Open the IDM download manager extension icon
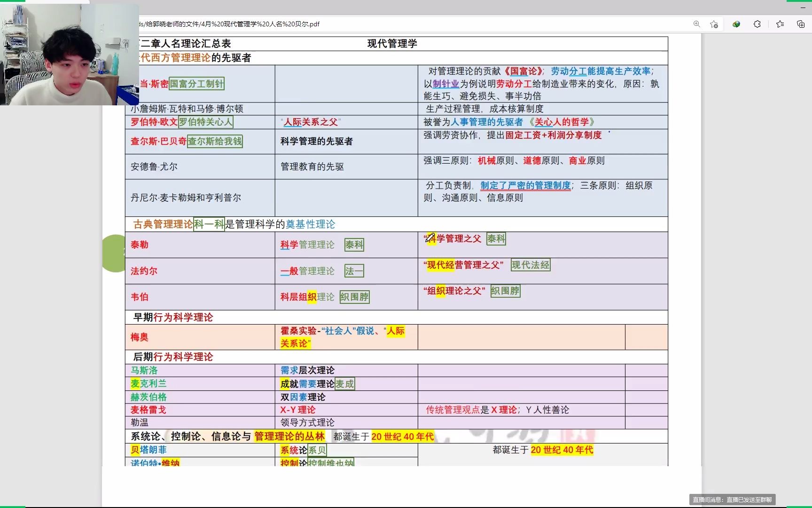 (736, 24)
